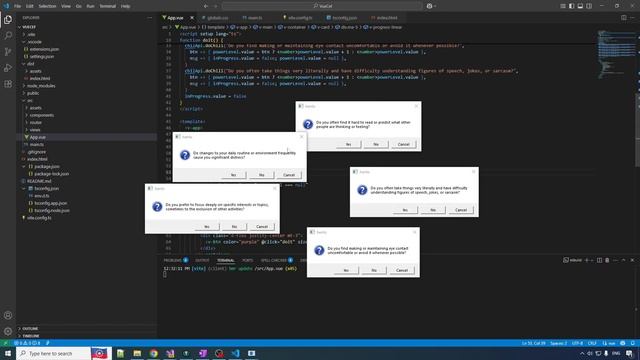Switch to the global.css editor tab
This screenshot has width=640, height=360.
point(217,18)
